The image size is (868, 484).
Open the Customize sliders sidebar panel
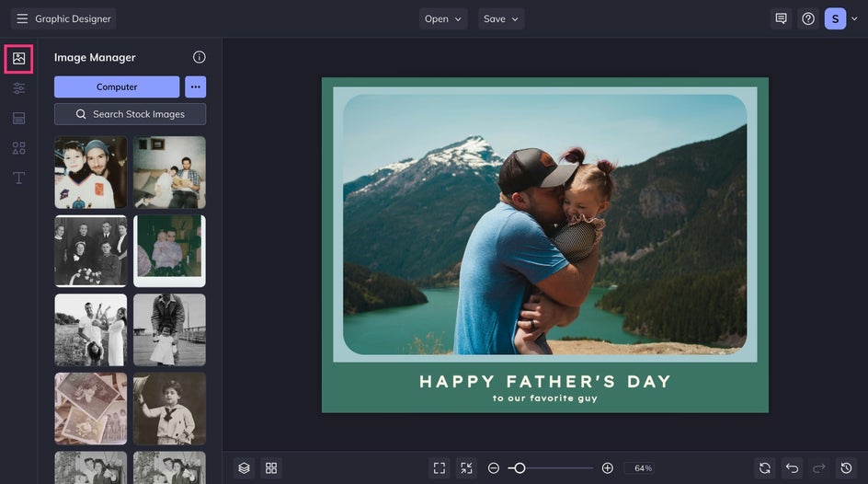click(18, 88)
